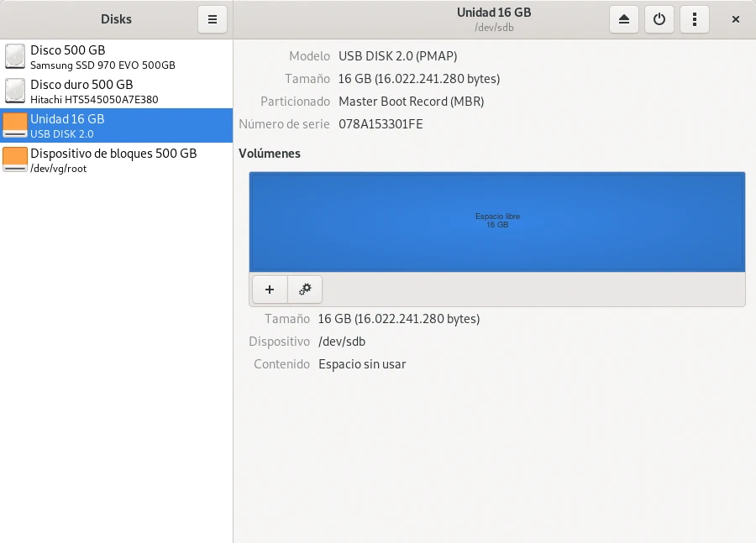
Task: Open additional partition options gears menu
Action: point(305,289)
